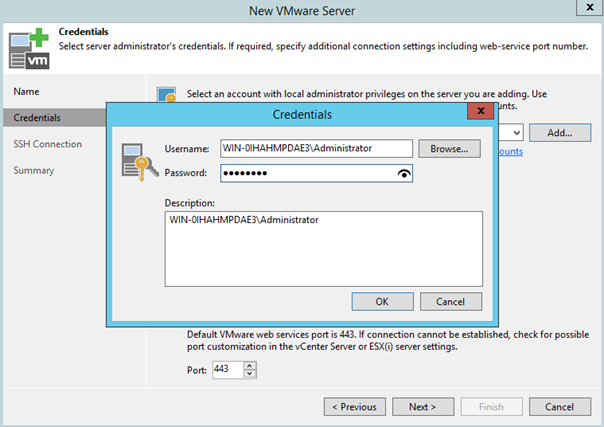The height and width of the screenshot is (427, 604).
Task: Open the manage accounts link
Action: [x=511, y=152]
